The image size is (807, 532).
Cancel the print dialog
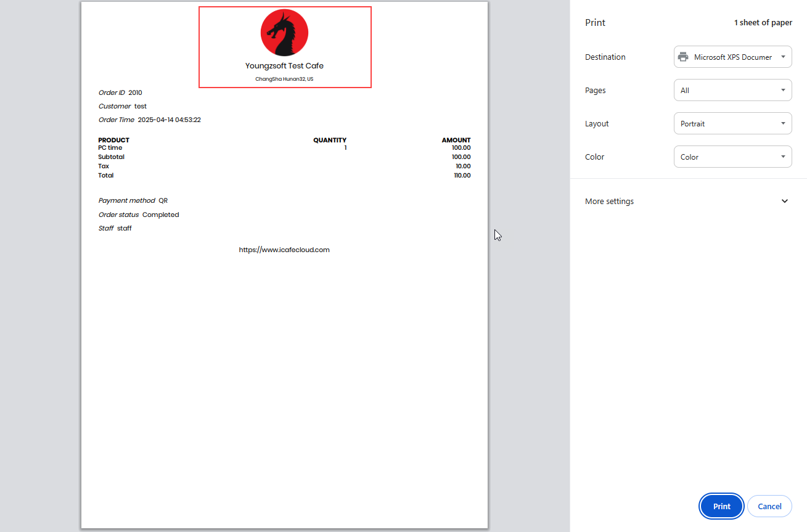(769, 506)
